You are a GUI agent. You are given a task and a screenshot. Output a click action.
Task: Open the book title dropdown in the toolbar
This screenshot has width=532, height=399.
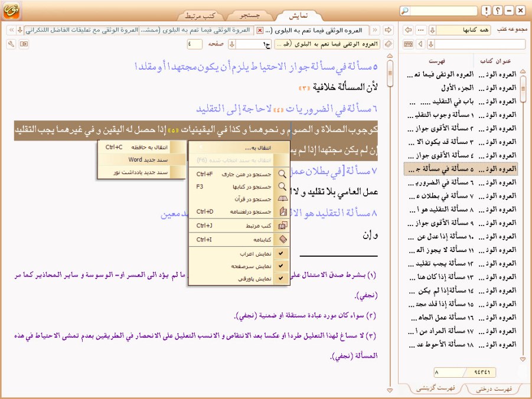pyautogui.click(x=327, y=44)
